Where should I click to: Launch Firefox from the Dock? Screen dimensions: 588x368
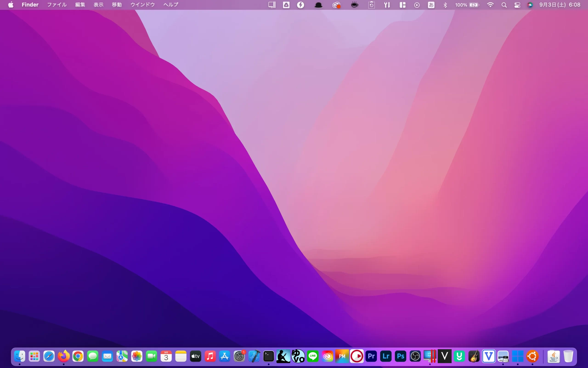point(64,356)
